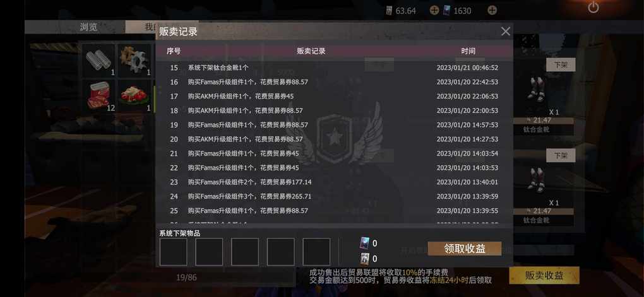
Task: Click the 领取收益 button
Action: coord(465,248)
